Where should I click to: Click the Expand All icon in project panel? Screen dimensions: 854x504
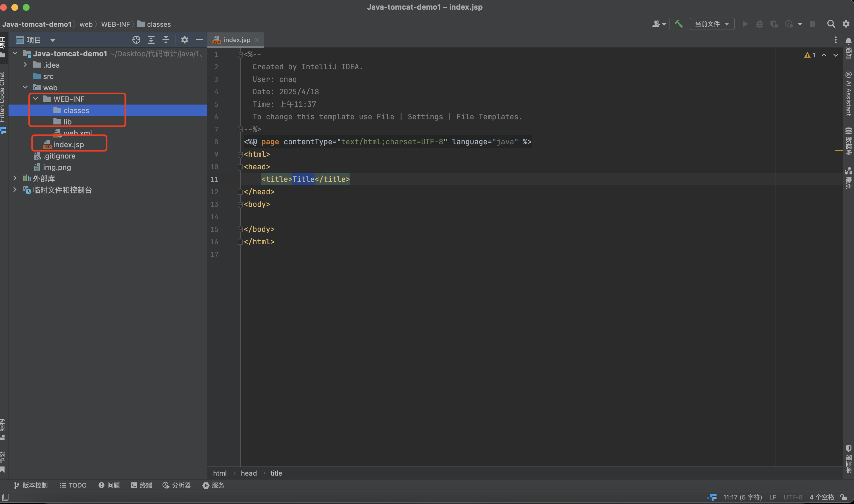(x=151, y=40)
